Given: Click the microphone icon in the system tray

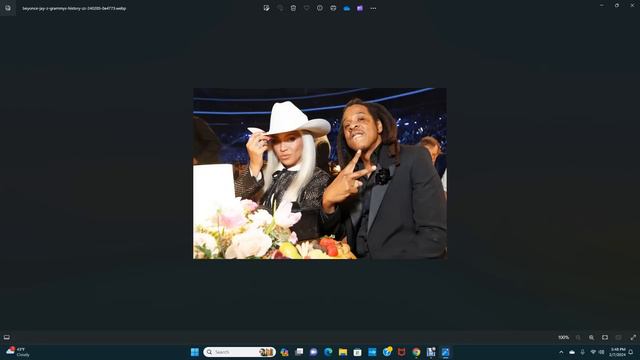Looking at the screenshot, I should tap(582, 352).
